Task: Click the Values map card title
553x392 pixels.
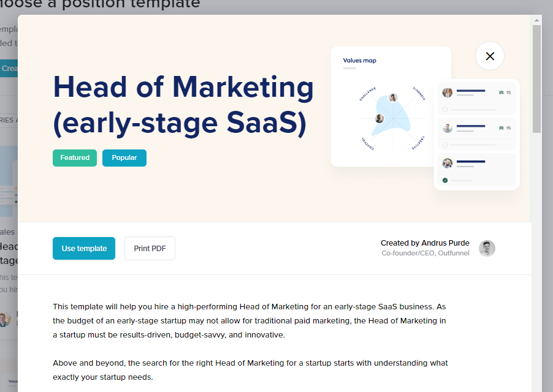Action: click(360, 61)
